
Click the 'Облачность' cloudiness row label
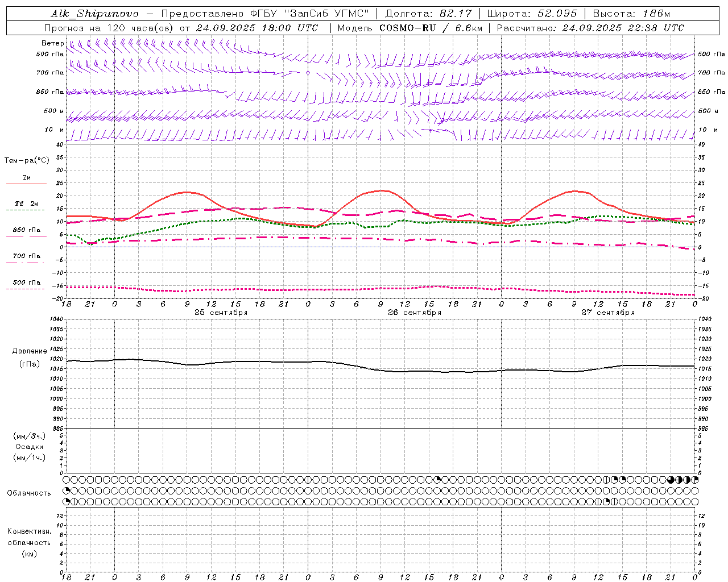point(29,493)
